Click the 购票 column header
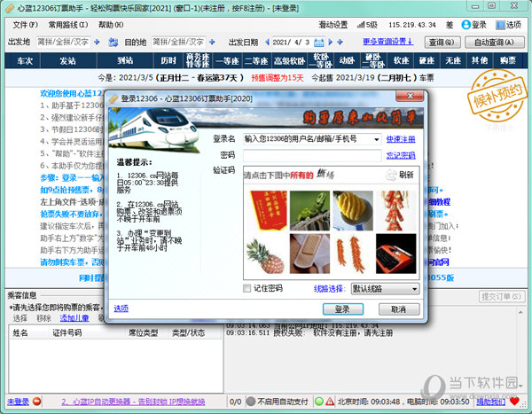 507,61
